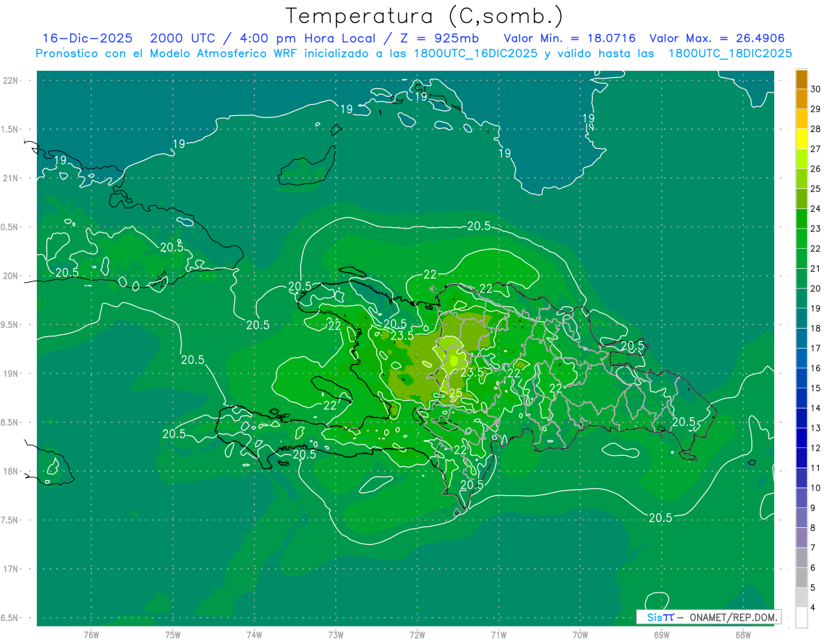
Task: Click the legend value "12"
Action: [x=817, y=448]
